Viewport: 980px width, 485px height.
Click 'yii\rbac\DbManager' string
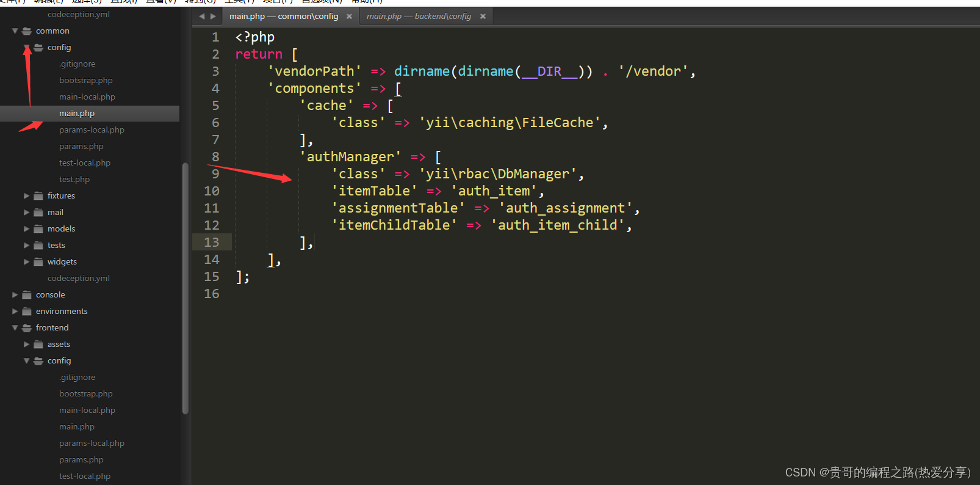coord(497,174)
